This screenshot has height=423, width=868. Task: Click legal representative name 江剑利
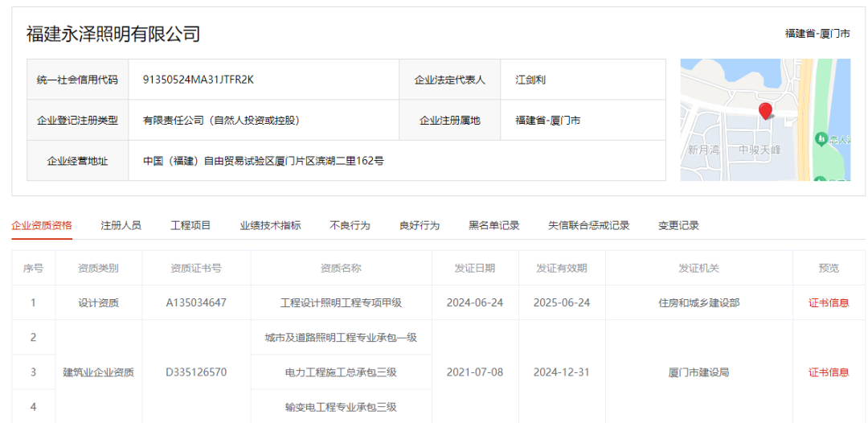531,80
